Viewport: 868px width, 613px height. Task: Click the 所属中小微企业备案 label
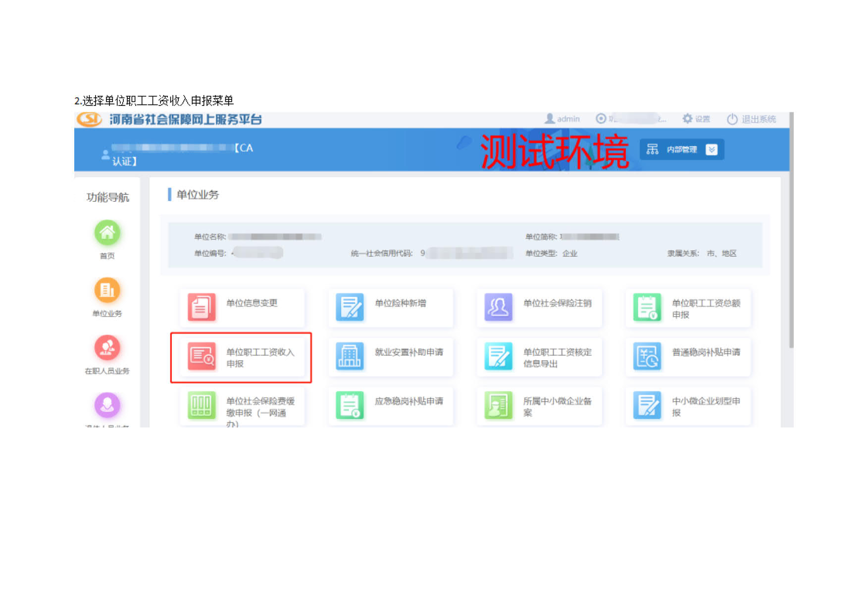[x=558, y=407]
